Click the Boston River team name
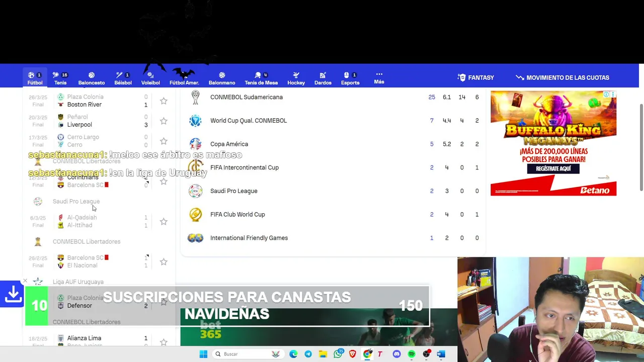This screenshot has width=644, height=362. [85, 105]
